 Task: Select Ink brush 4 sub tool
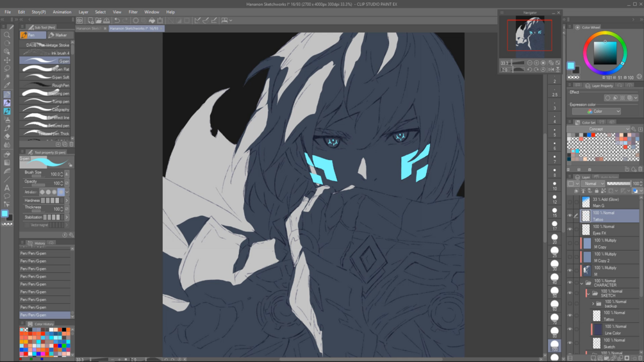(x=45, y=53)
